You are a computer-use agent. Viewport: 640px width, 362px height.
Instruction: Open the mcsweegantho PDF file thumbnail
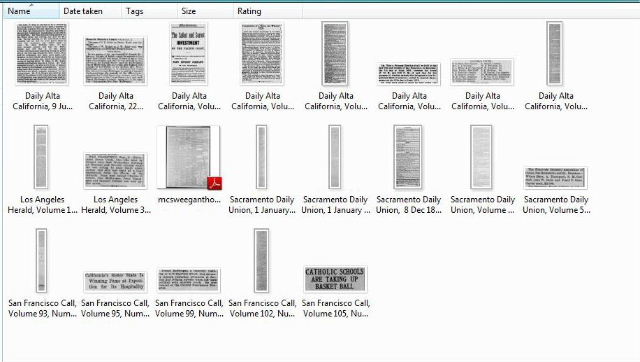tap(189, 157)
